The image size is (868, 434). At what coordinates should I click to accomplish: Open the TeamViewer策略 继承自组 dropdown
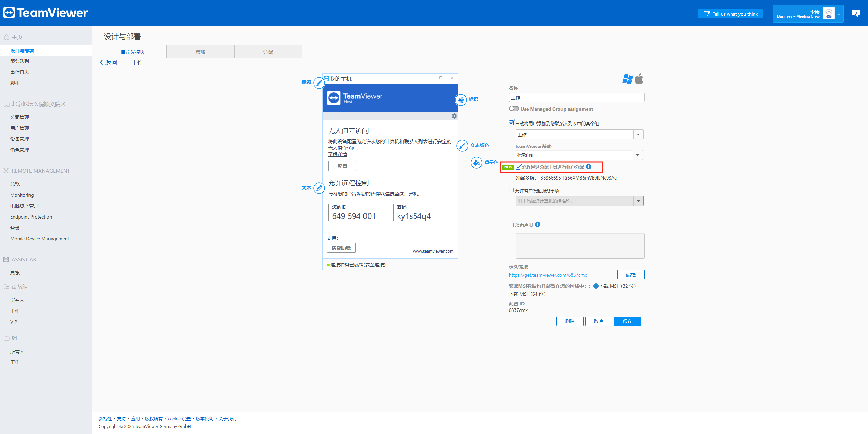[637, 155]
